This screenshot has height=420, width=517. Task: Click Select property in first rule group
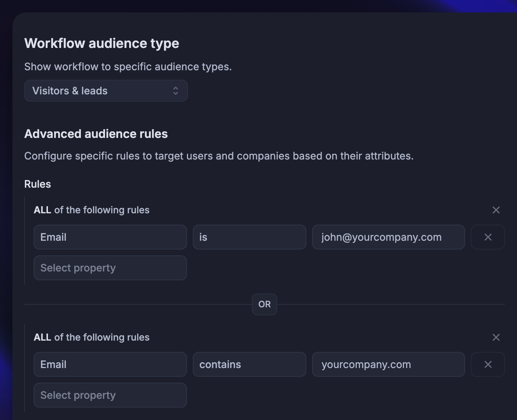[x=110, y=268]
